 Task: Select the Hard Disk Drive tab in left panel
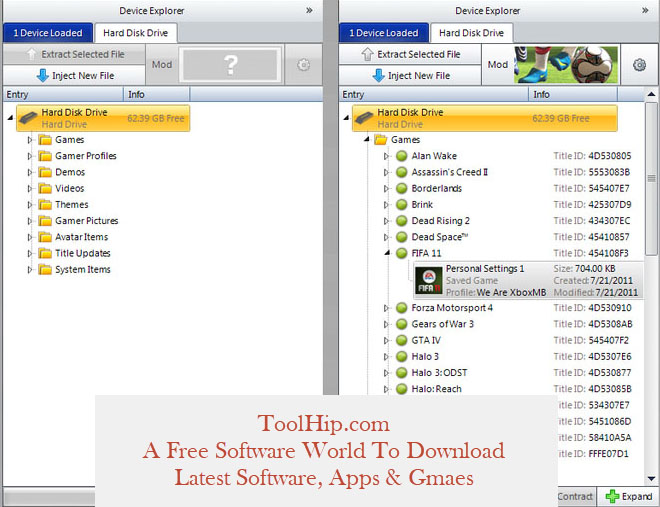[136, 33]
